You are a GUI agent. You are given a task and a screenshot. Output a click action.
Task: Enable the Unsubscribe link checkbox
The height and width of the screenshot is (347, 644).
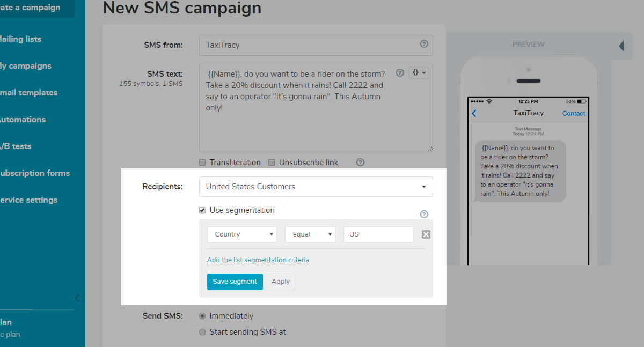pyautogui.click(x=272, y=162)
